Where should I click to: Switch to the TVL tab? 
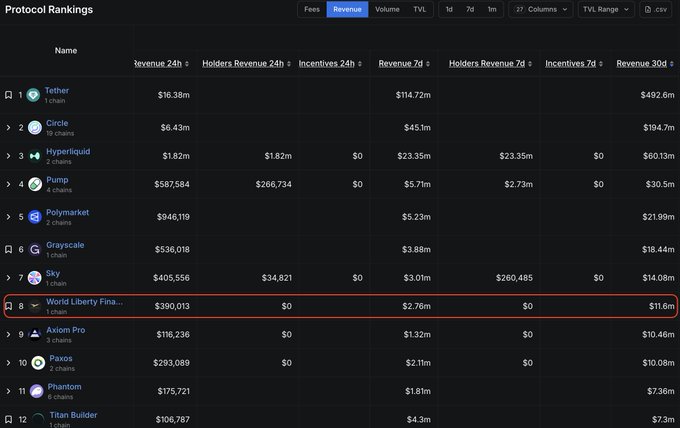point(419,9)
